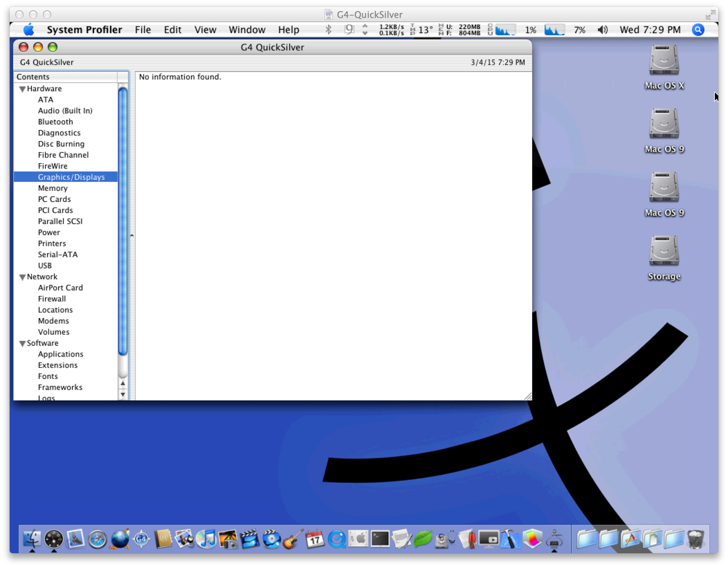Open Xcode hammer icon in dock
The height and width of the screenshot is (567, 728).
pyautogui.click(x=510, y=539)
